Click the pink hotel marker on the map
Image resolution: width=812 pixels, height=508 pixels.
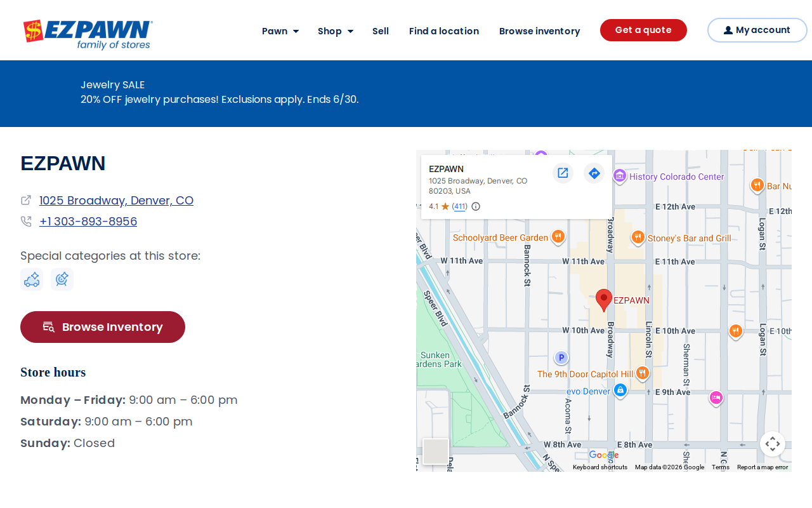[x=716, y=398]
